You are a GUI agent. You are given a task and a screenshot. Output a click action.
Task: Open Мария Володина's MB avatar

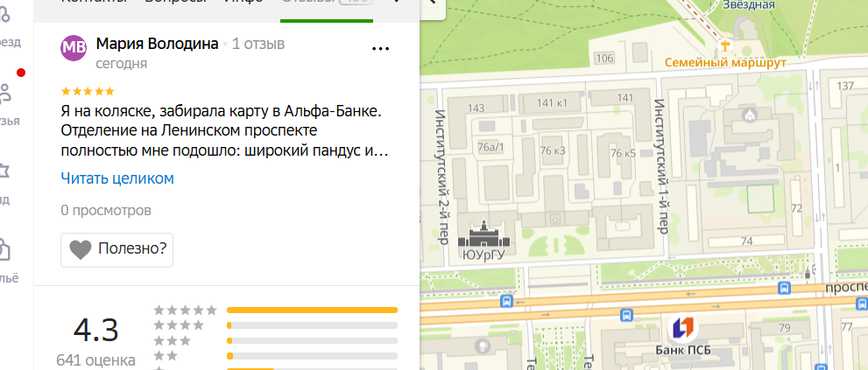point(74,47)
